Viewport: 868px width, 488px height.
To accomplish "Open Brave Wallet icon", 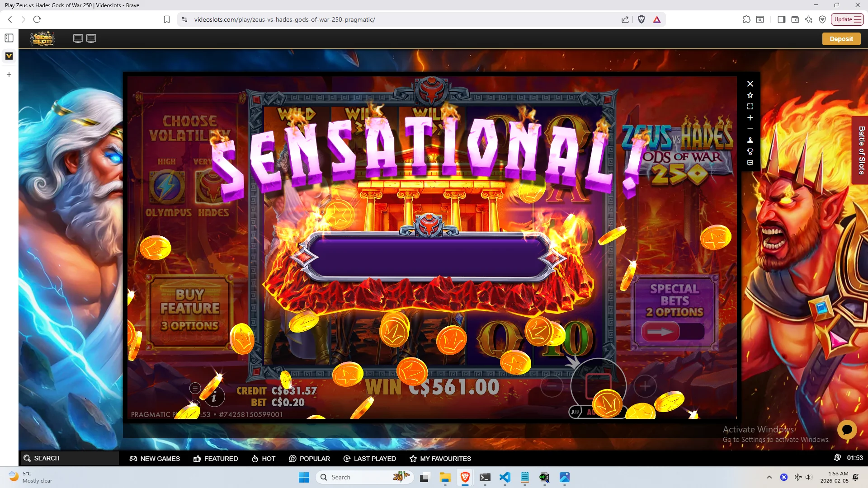I will [795, 19].
